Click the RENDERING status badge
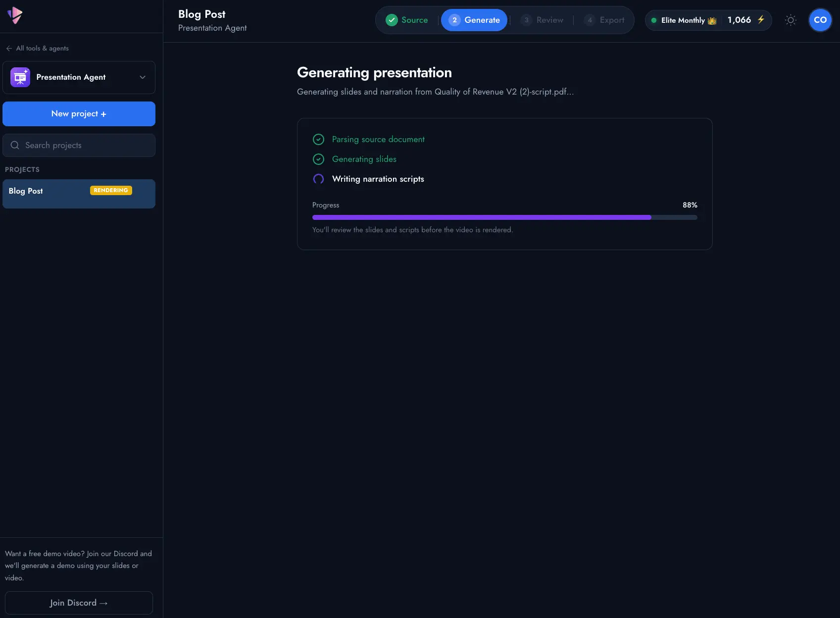Viewport: 840px width, 618px height. tap(111, 190)
